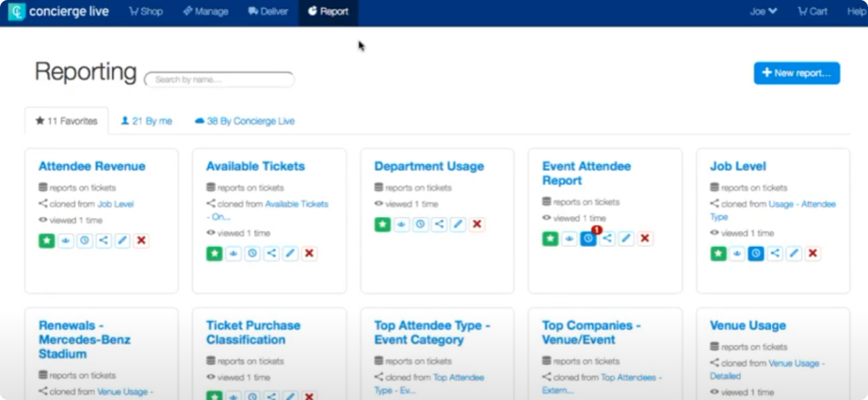The image size is (868, 400).
Task: Open the Venue Usage report title link
Action: click(748, 326)
